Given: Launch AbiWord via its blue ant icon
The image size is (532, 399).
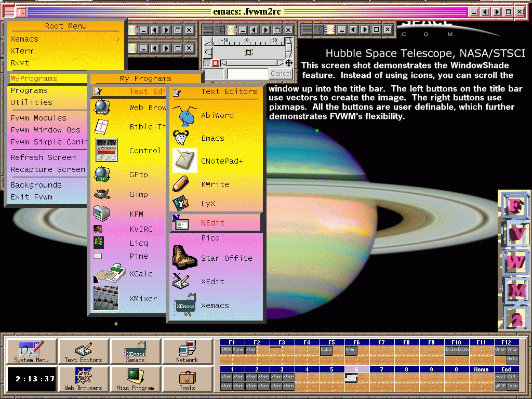Looking at the screenshot, I should tap(184, 115).
